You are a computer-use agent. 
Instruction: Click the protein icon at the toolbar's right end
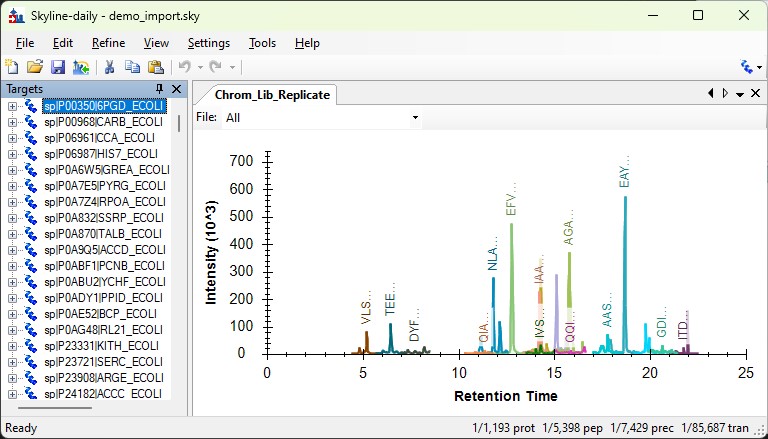point(747,67)
